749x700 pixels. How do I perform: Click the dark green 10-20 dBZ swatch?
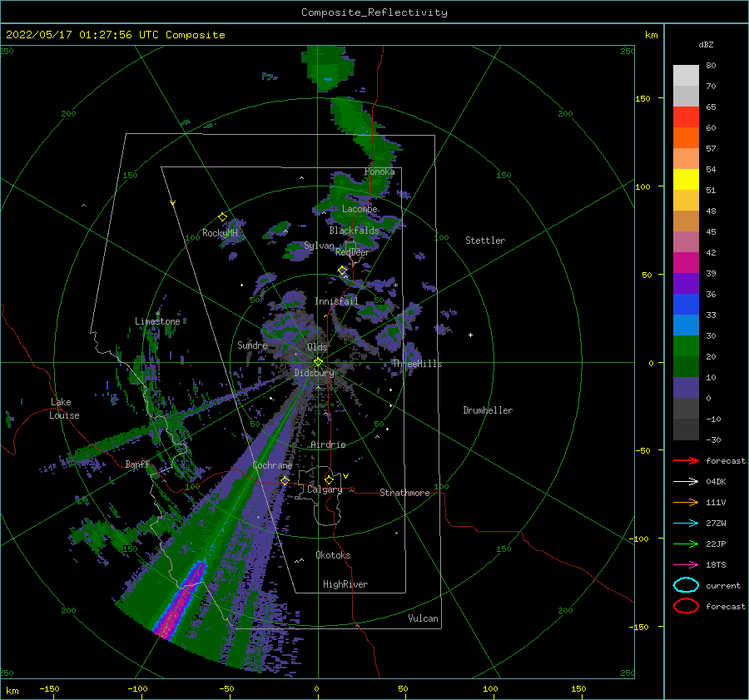coord(686,366)
